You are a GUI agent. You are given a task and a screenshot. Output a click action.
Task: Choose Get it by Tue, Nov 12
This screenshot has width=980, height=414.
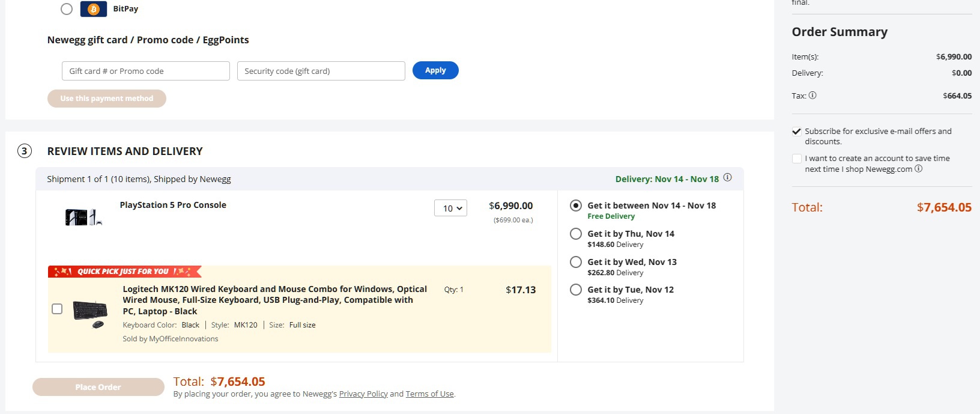click(x=576, y=290)
